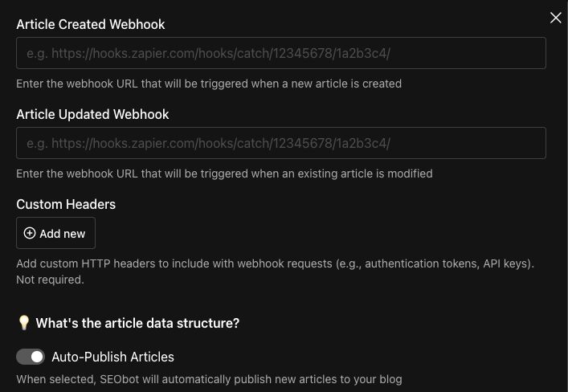This screenshot has height=392, width=568.
Task: Click the plus circle icon in Add new
Action: [x=30, y=233]
